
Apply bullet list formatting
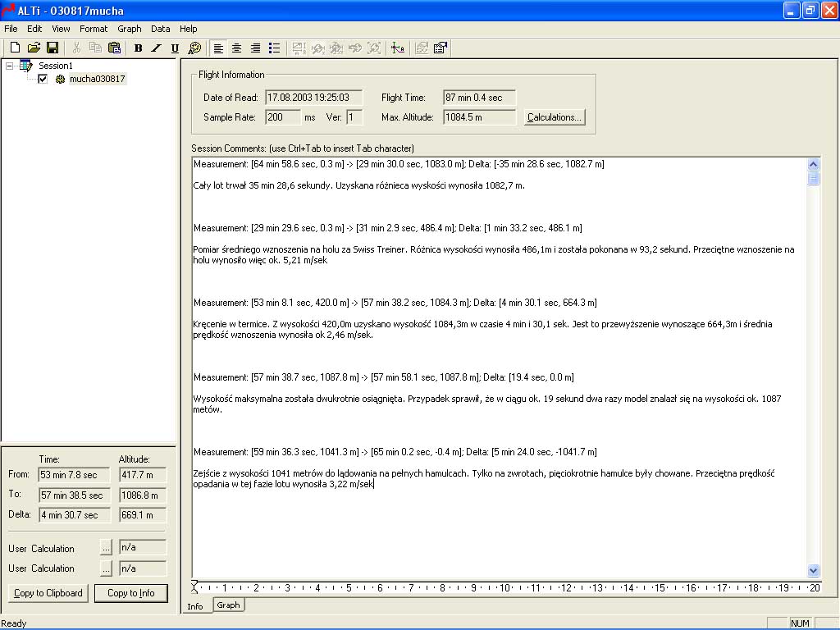(275, 48)
